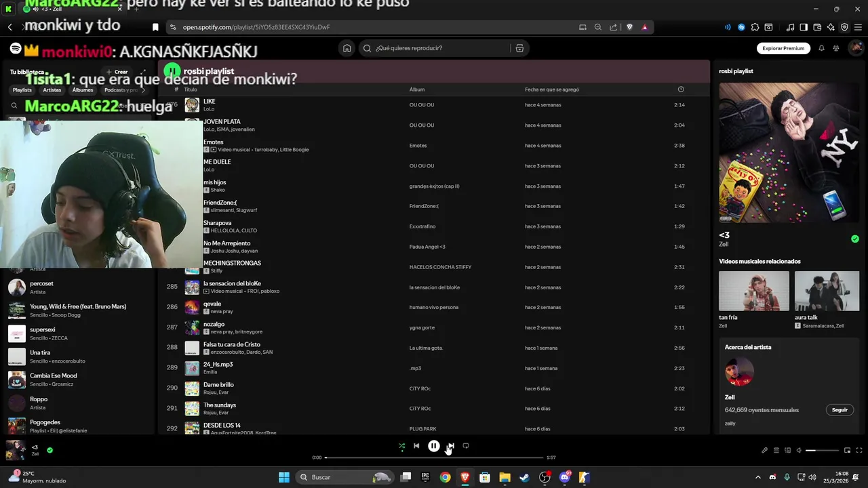Open the playback queue icon
This screenshot has height=488, width=868.
click(x=776, y=451)
